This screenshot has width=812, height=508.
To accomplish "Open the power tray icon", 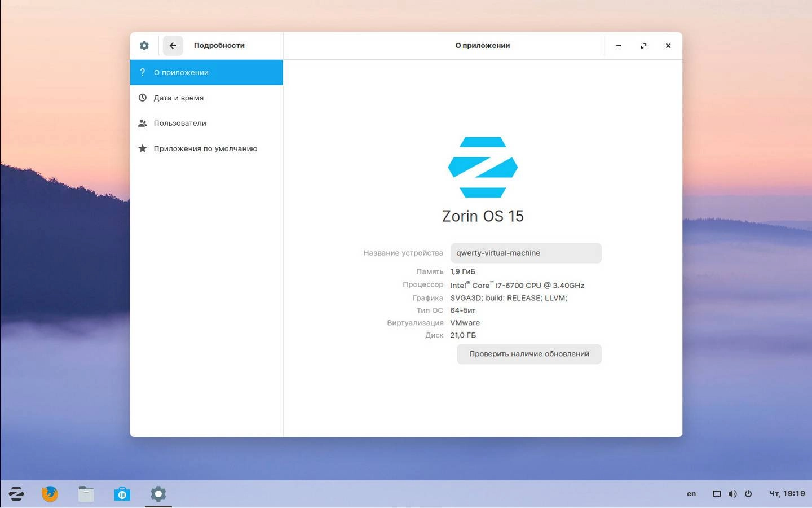I will (748, 494).
